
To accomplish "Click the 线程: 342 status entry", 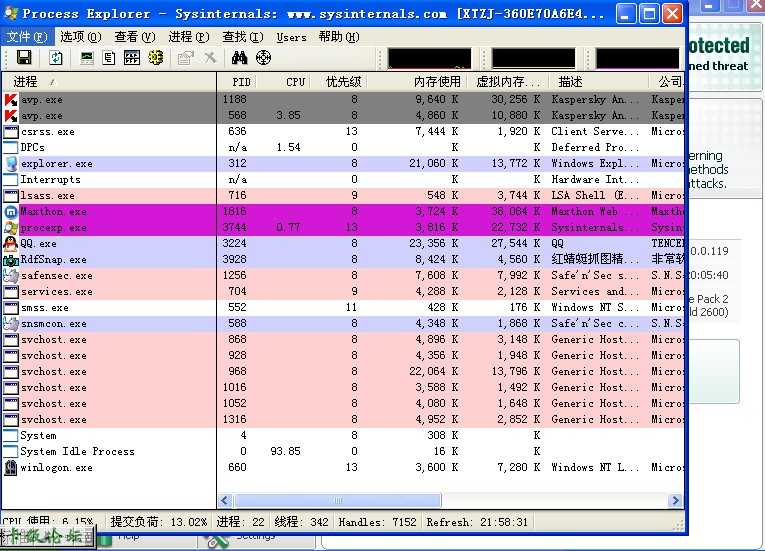I will click(x=301, y=522).
